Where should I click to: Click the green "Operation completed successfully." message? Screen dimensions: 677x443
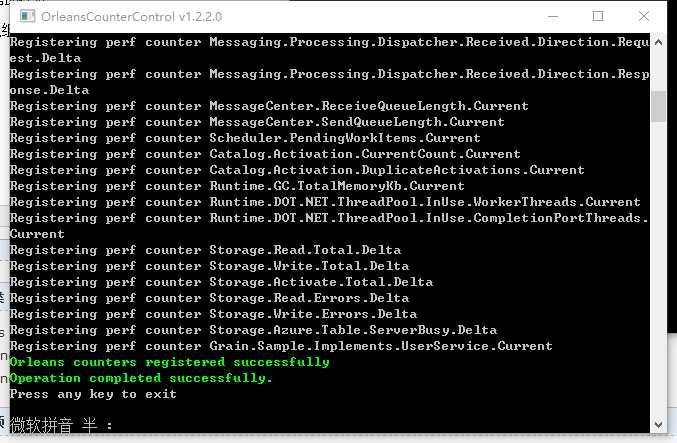point(141,378)
